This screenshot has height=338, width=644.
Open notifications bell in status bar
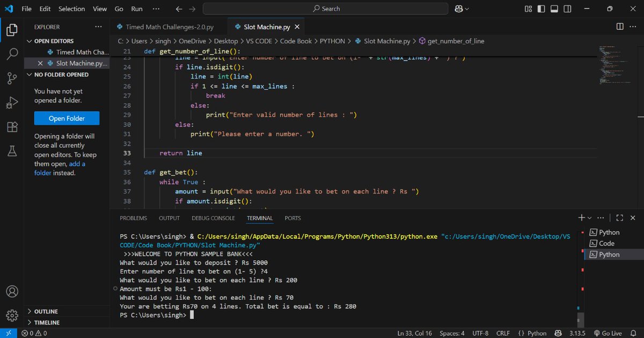click(x=634, y=333)
